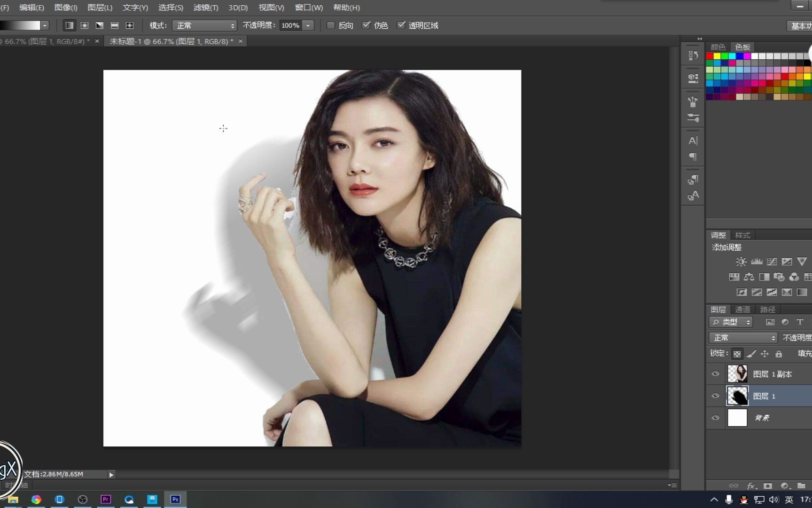Screen dimensions: 812x508
Task: Open the gradient picker dropdown arrow
Action: click(45, 25)
